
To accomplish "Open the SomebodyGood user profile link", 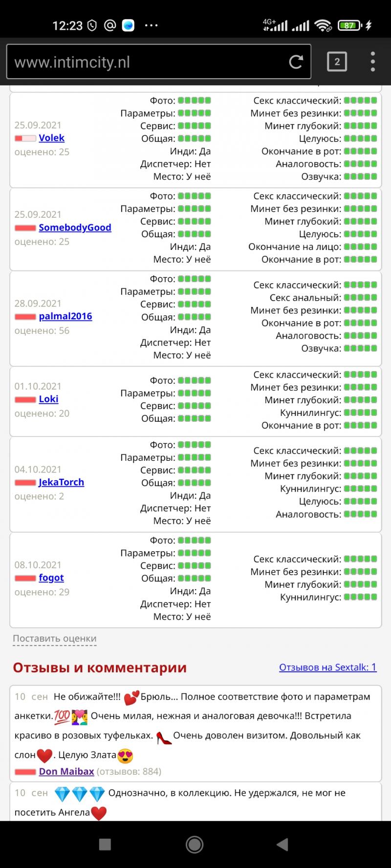I will 75,227.
